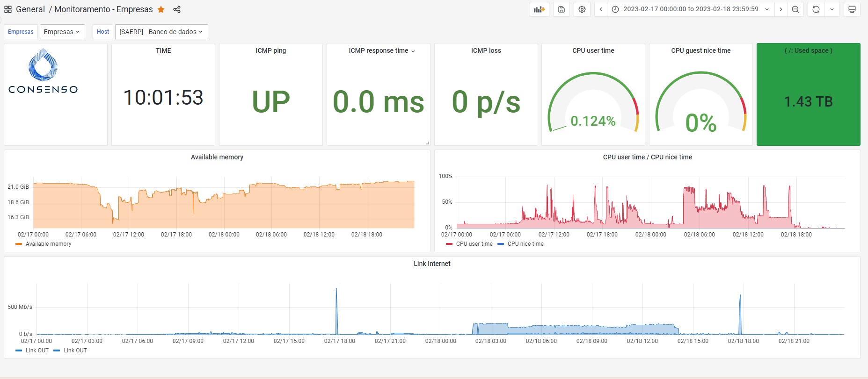Viewport: 868px width, 379px height.
Task: Save dashboard using the floppy disk icon
Action: (562, 9)
